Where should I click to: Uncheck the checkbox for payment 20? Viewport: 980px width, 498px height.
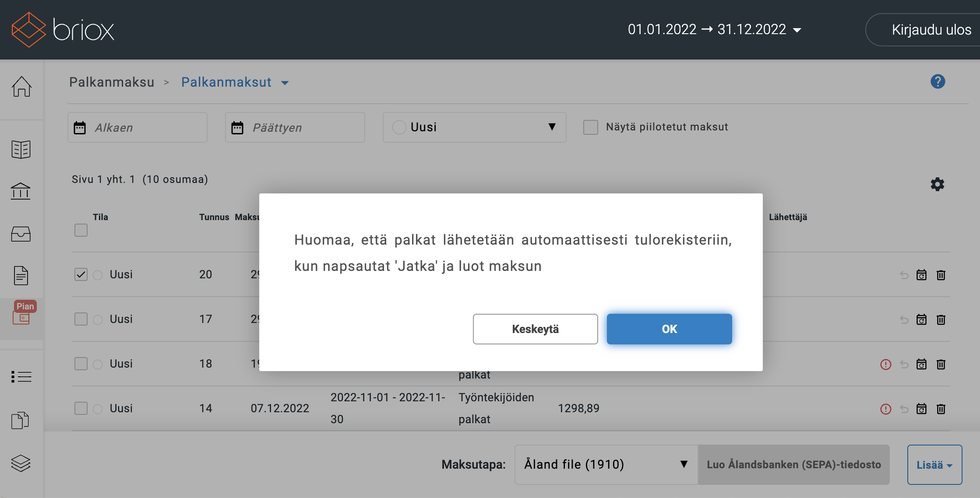tap(81, 274)
